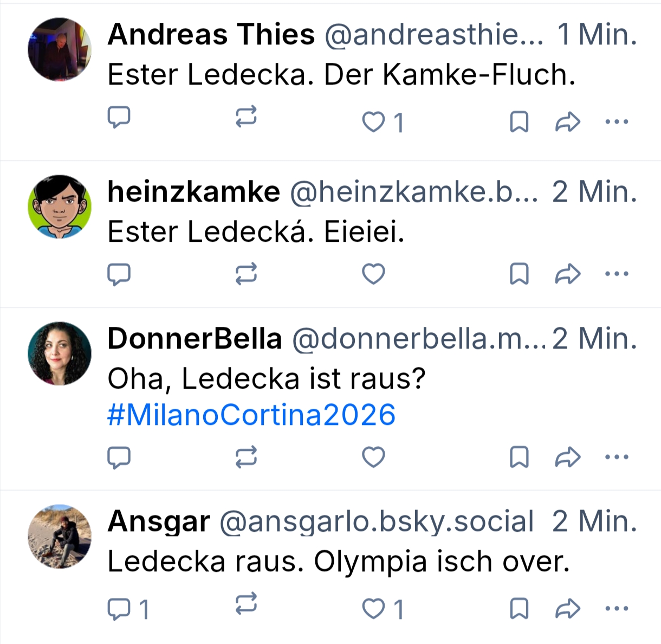This screenshot has width=661, height=644.
Task: Open the DonnerBella profile name
Action: click(x=195, y=339)
